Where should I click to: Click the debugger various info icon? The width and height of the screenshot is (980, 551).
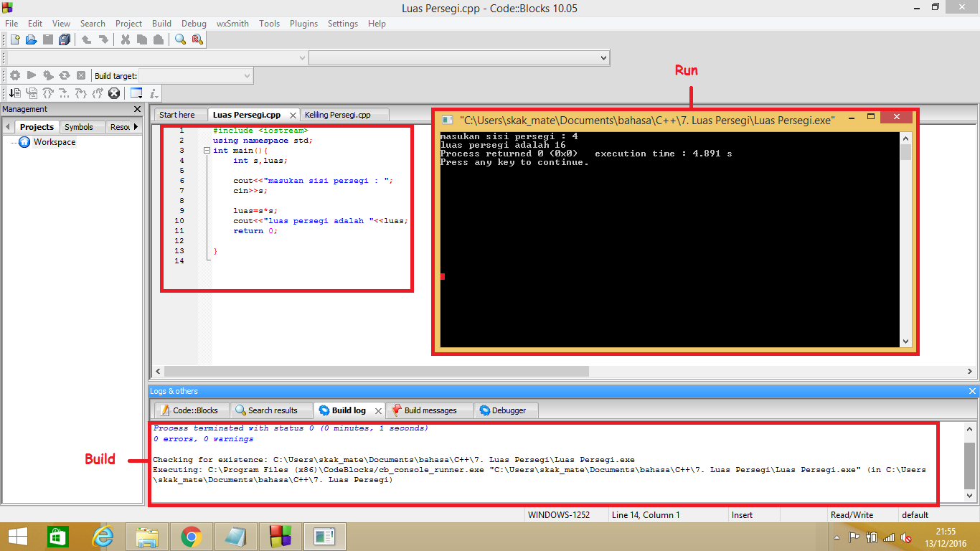pyautogui.click(x=154, y=93)
